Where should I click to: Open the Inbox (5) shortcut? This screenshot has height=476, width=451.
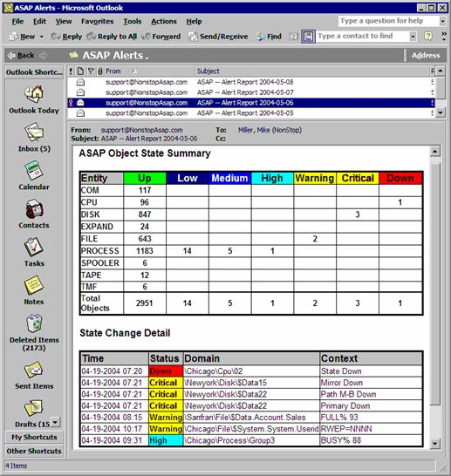point(34,137)
